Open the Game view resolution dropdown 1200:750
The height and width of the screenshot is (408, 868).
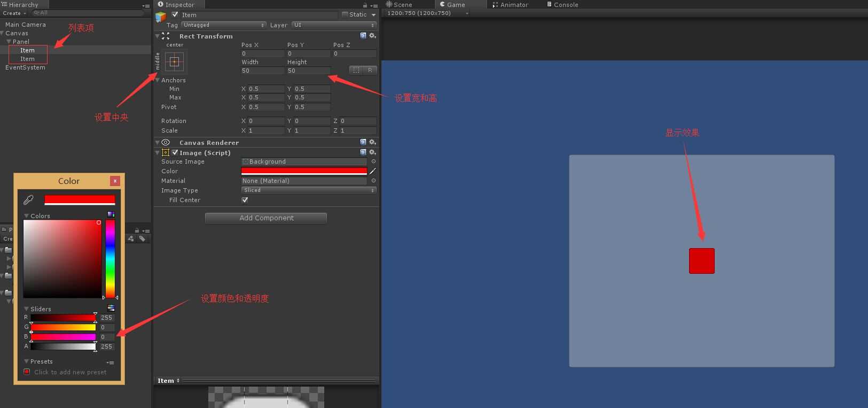[x=428, y=13]
